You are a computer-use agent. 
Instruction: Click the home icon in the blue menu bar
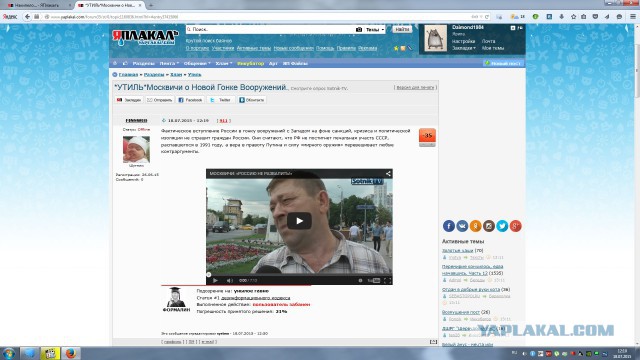click(x=115, y=63)
